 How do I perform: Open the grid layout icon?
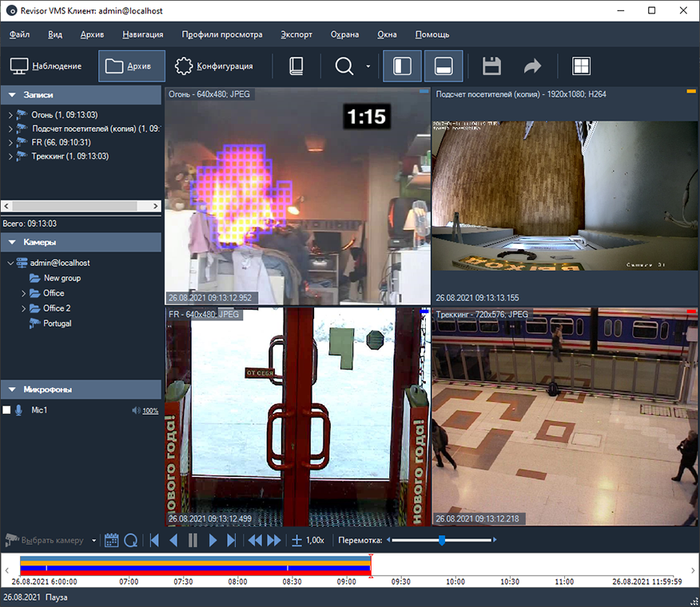(581, 66)
